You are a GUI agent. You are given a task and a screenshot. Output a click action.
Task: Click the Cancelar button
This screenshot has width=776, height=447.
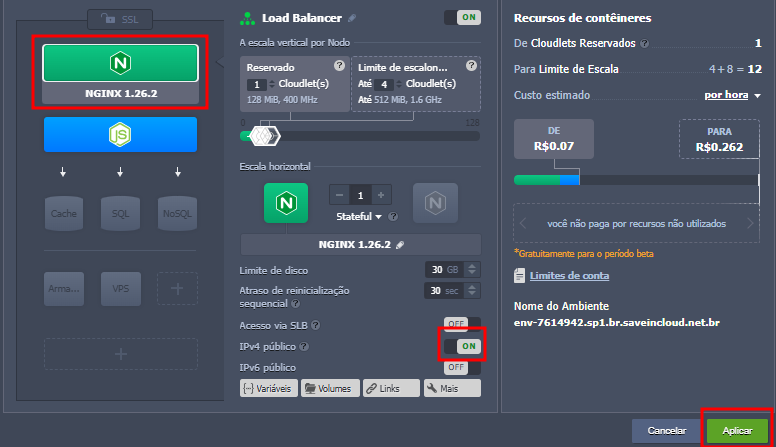pos(667,431)
